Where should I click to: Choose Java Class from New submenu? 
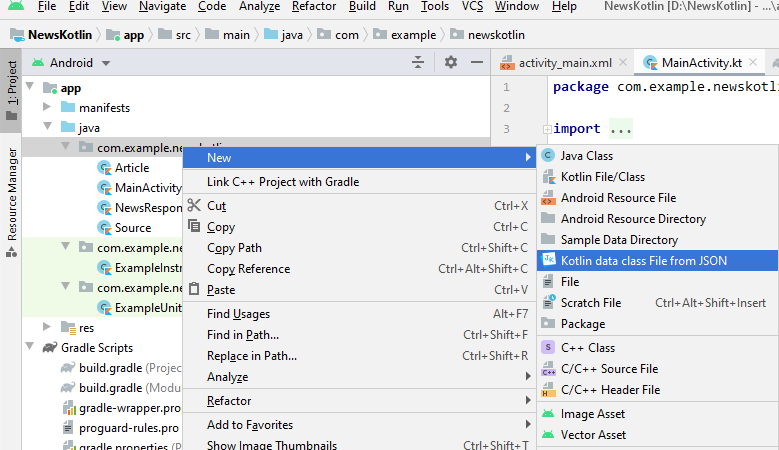click(x=586, y=156)
